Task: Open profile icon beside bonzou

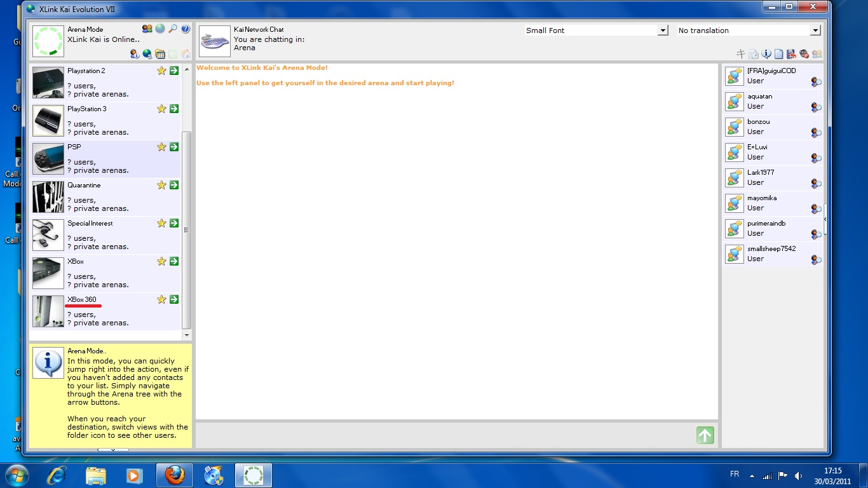Action: (x=816, y=133)
